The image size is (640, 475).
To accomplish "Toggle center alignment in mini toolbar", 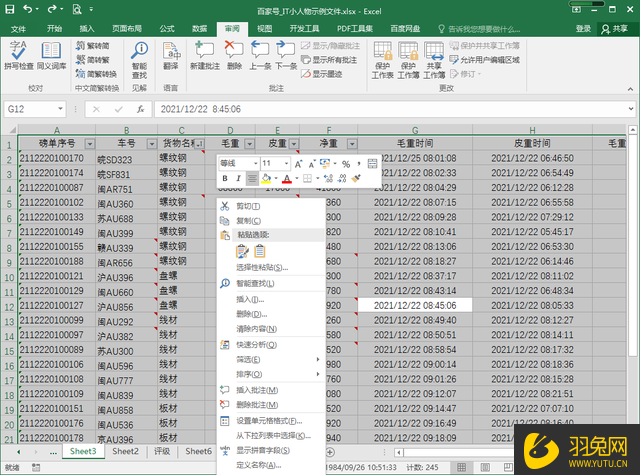I will (x=252, y=178).
